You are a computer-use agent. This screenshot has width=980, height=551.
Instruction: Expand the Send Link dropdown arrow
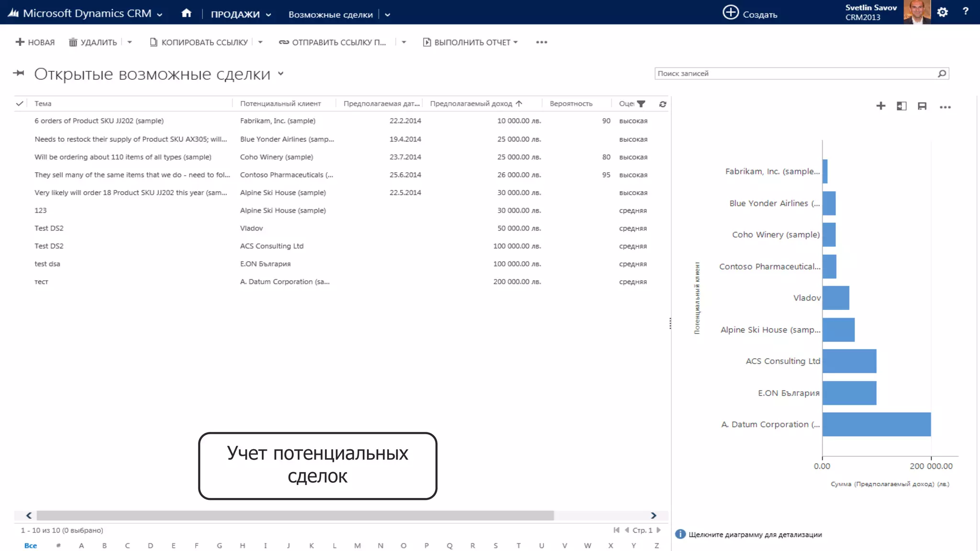point(404,42)
